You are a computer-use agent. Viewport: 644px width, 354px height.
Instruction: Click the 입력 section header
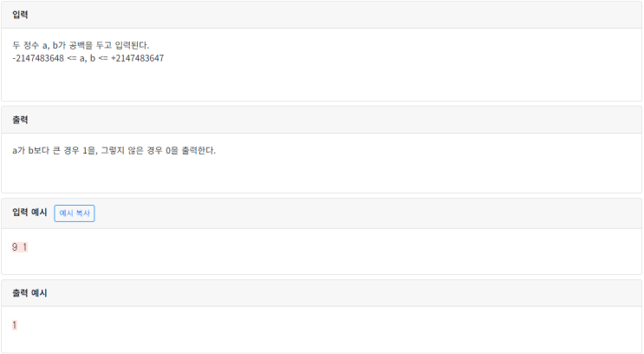pyautogui.click(x=20, y=15)
